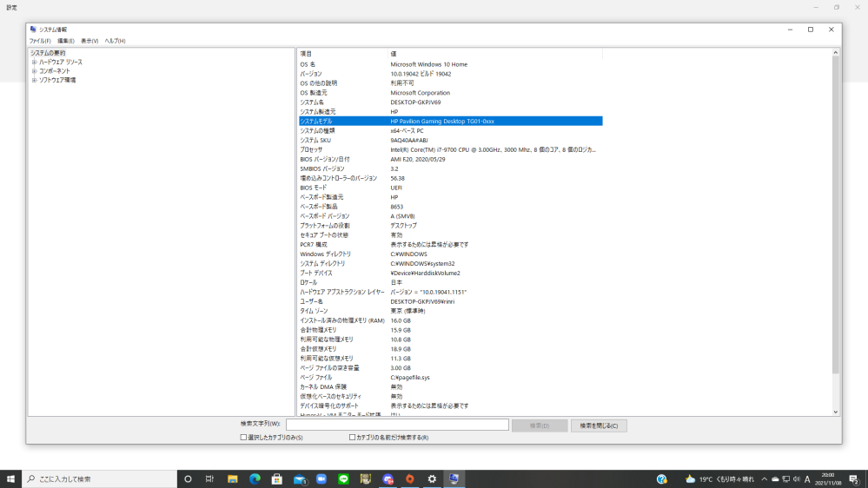The image size is (868, 488).
Task: Select カーネル DMA 保護 row
Action: tap(450, 386)
